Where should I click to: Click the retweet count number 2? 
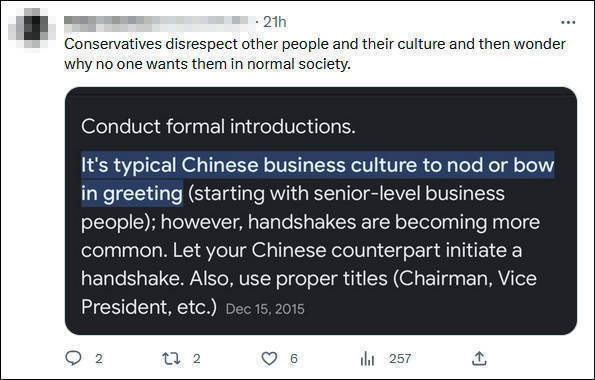click(x=196, y=359)
